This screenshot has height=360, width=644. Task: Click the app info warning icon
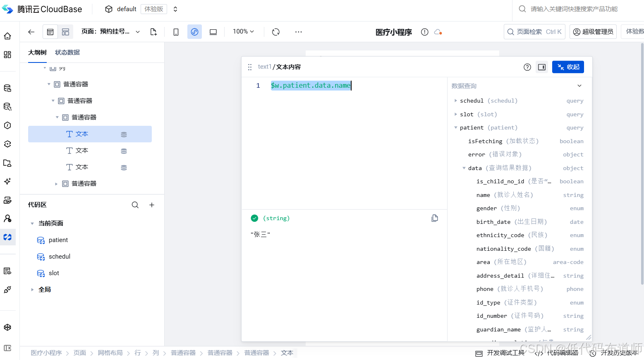[x=424, y=32]
